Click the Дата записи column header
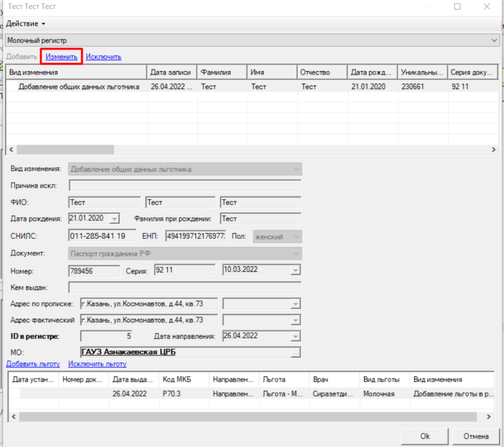 tap(172, 72)
